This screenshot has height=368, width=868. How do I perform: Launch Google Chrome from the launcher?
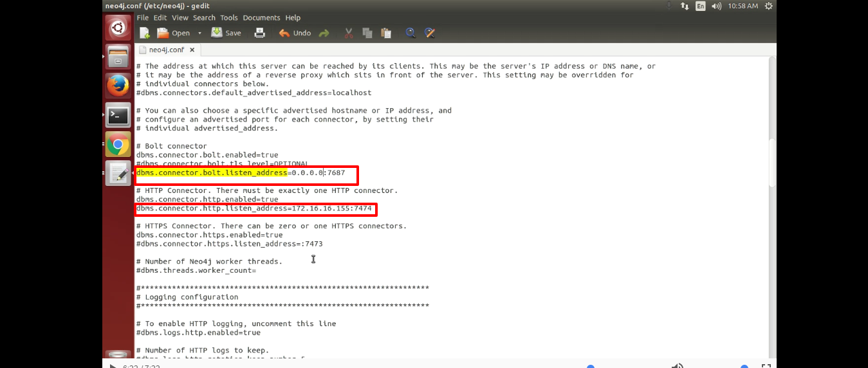point(118,145)
